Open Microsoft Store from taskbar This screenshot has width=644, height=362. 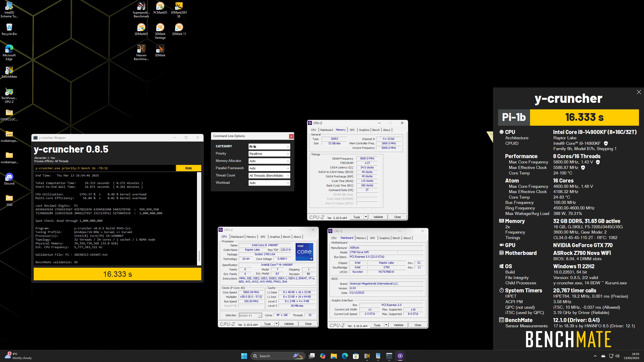[356, 356]
